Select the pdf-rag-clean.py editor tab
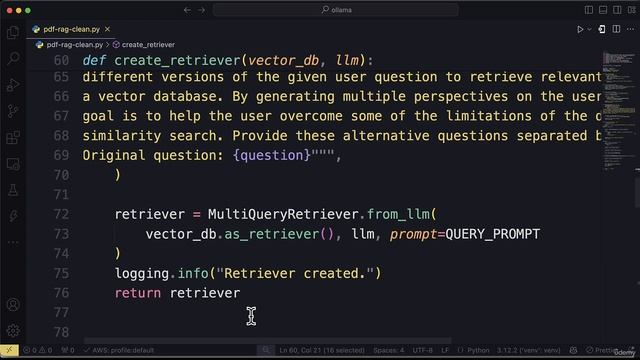 click(x=71, y=29)
